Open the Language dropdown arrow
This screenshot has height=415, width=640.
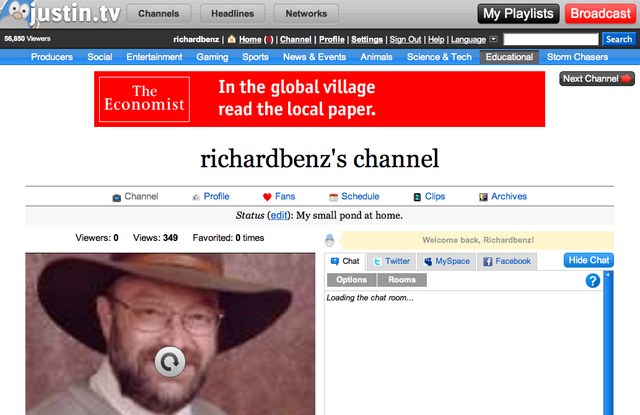pos(493,39)
